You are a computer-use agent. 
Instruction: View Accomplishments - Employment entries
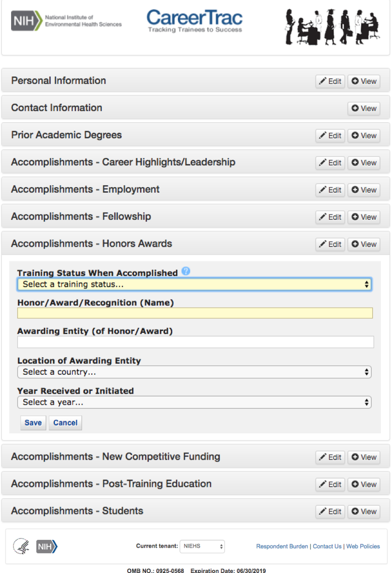coord(363,190)
